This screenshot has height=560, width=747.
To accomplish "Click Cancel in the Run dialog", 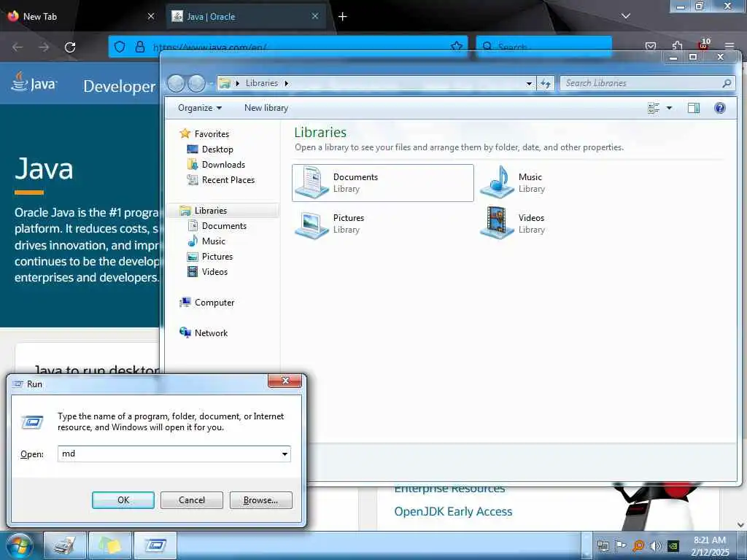I will pyautogui.click(x=192, y=500).
